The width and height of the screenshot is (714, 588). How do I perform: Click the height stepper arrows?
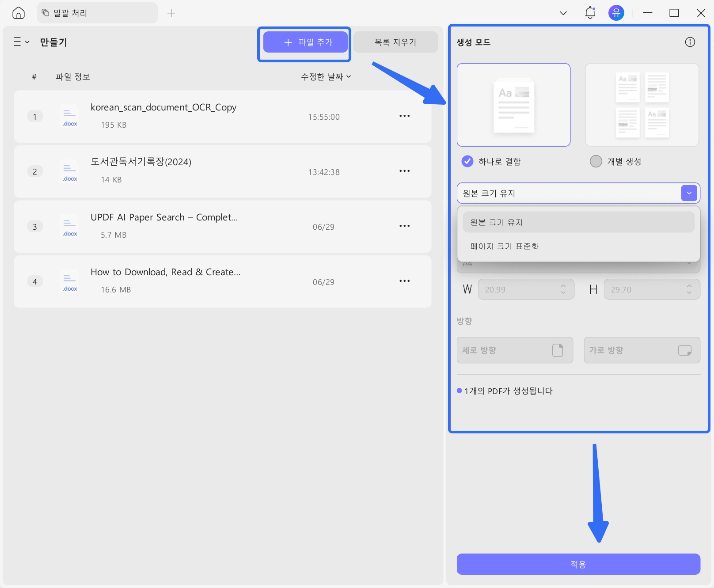(x=689, y=289)
